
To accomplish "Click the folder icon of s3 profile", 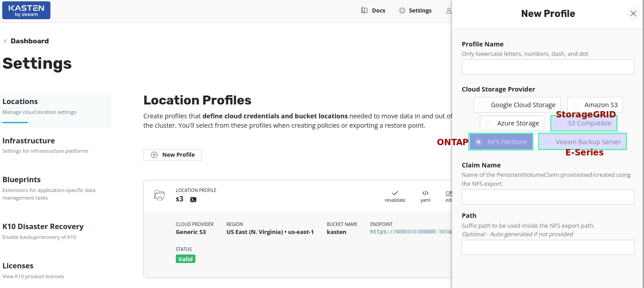I will (159, 195).
